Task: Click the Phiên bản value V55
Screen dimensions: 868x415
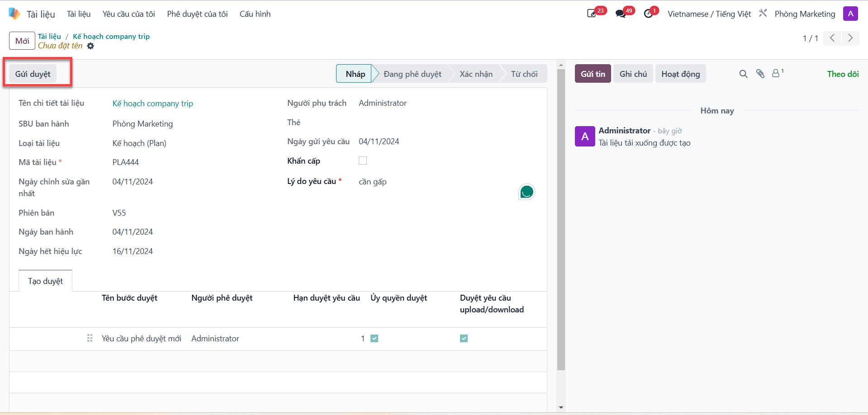Action: pos(119,213)
